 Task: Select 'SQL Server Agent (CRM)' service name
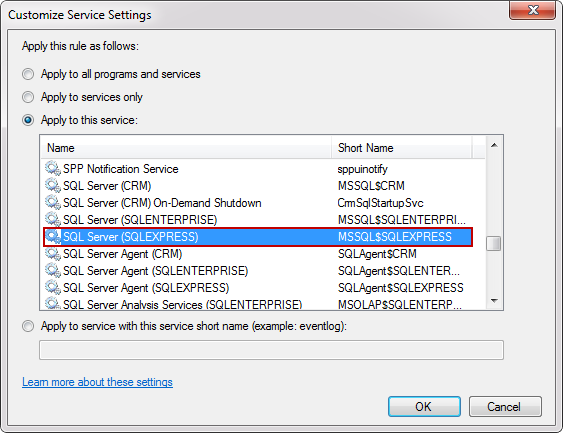pyautogui.click(x=122, y=254)
